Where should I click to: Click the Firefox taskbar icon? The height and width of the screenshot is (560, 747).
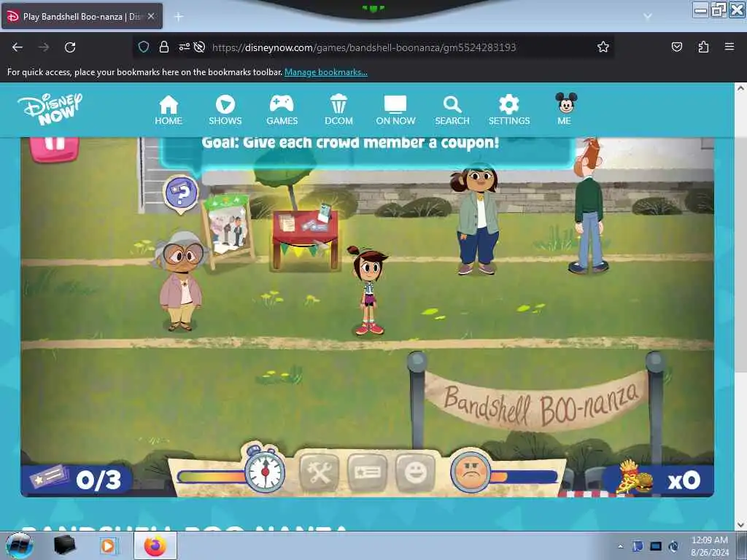155,545
